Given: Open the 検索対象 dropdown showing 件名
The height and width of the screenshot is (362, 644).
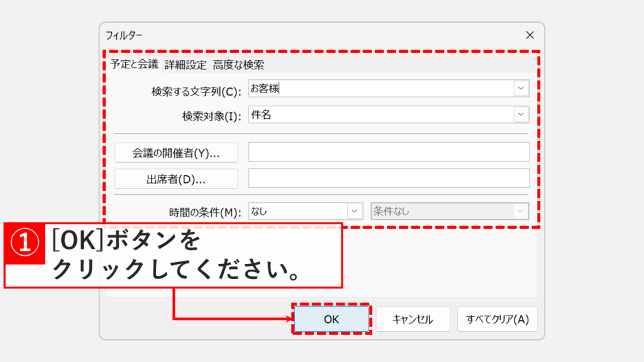Looking at the screenshot, I should click(521, 114).
